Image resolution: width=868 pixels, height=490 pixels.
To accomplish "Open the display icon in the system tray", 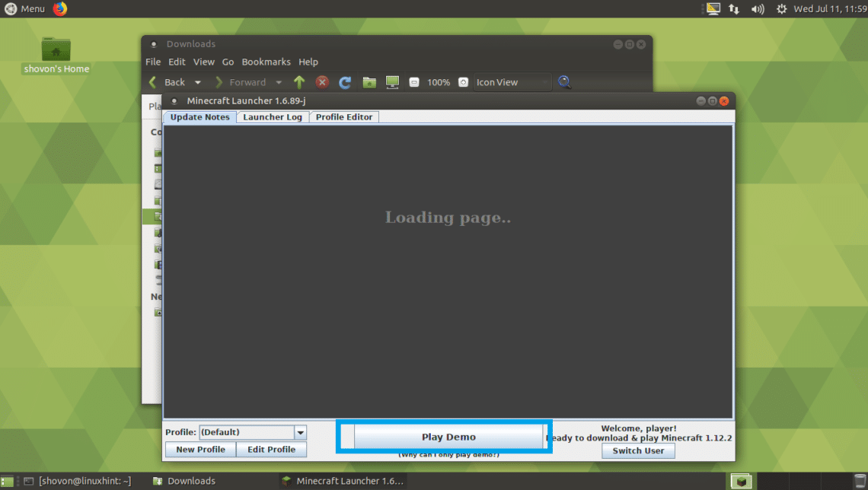I will click(x=713, y=9).
